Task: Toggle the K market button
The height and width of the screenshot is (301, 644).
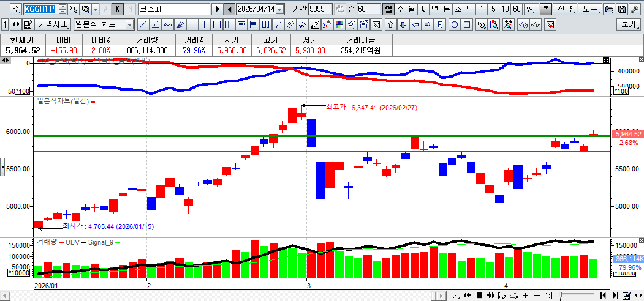Action: (x=118, y=9)
